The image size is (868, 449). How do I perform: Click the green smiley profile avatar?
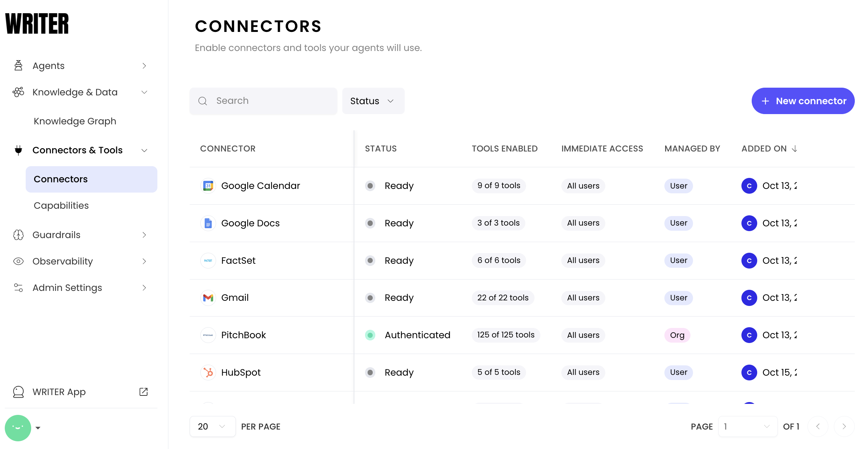[x=18, y=427]
